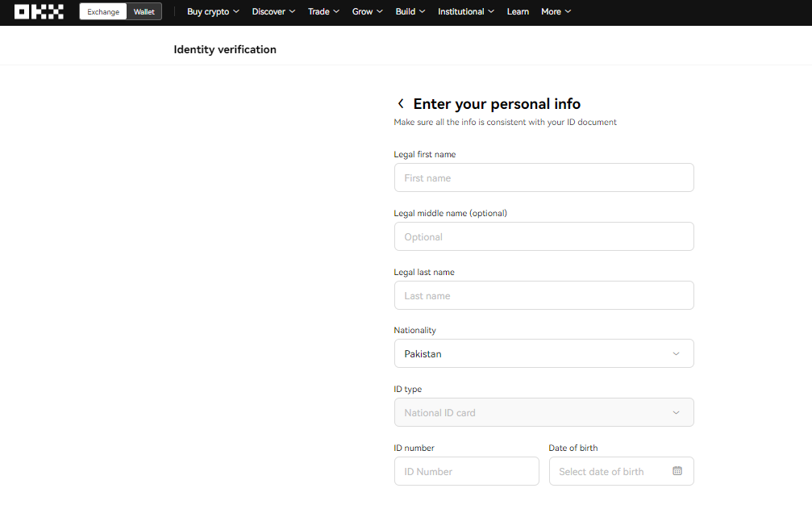
Task: Open the ID type dropdown
Action: pyautogui.click(x=543, y=413)
